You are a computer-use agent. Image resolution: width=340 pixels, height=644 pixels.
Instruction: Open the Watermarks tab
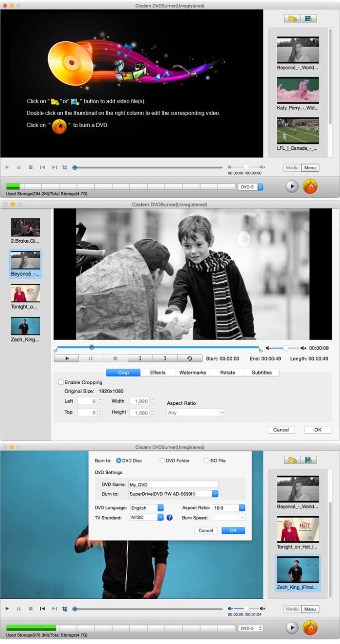tap(193, 373)
